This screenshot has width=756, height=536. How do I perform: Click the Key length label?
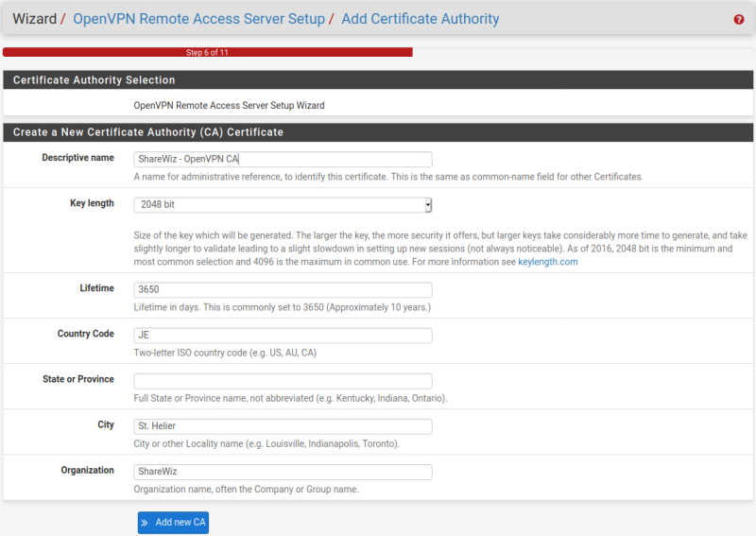pyautogui.click(x=92, y=203)
